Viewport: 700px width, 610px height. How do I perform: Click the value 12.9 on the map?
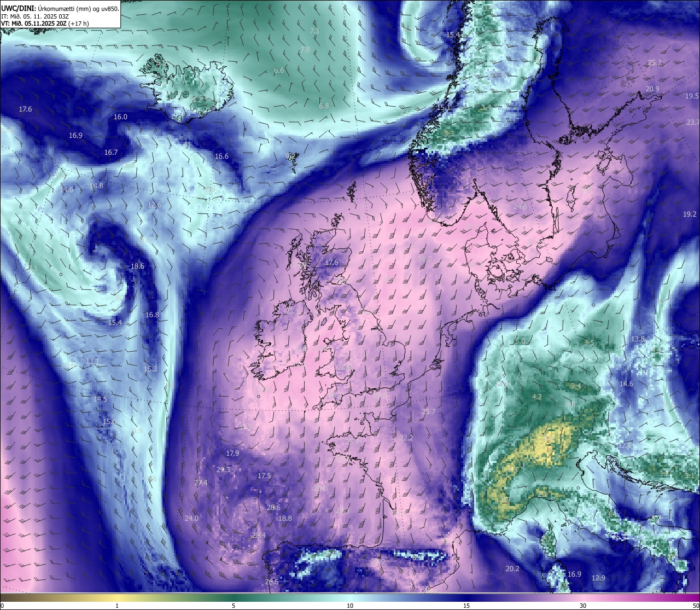click(x=598, y=578)
